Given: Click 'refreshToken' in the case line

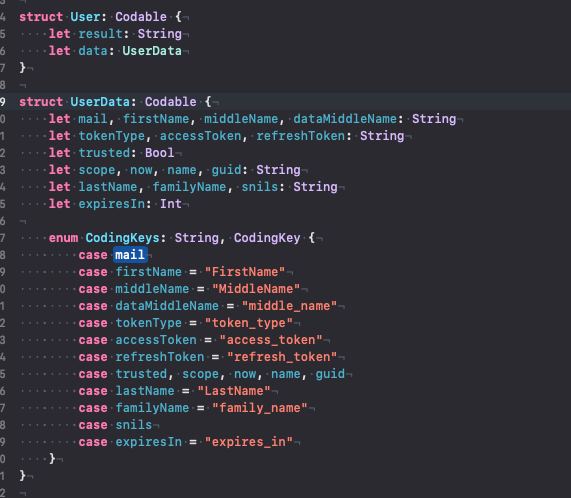Looking at the screenshot, I should pos(160,357).
